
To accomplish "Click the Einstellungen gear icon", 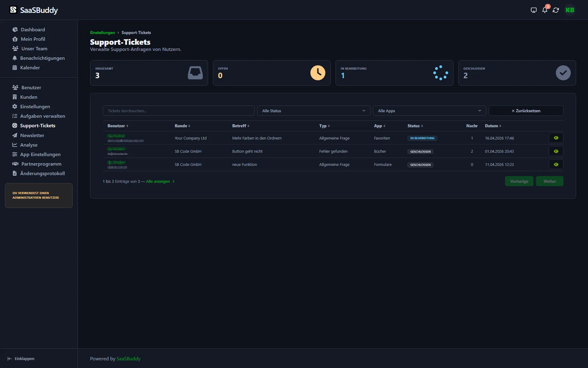I will coord(15,106).
